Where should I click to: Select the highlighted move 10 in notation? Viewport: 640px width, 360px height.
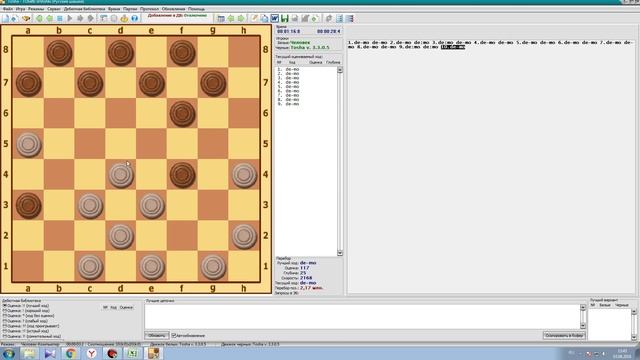click(x=453, y=47)
